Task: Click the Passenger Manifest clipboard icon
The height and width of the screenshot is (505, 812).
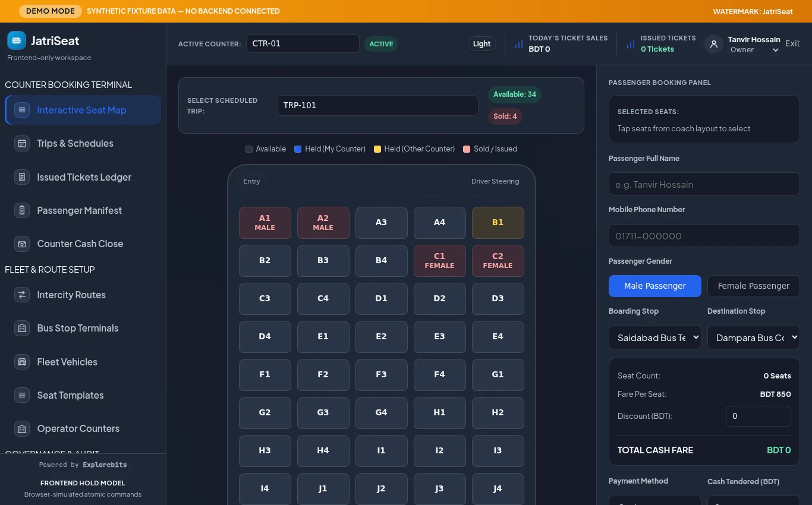Action: click(x=22, y=210)
